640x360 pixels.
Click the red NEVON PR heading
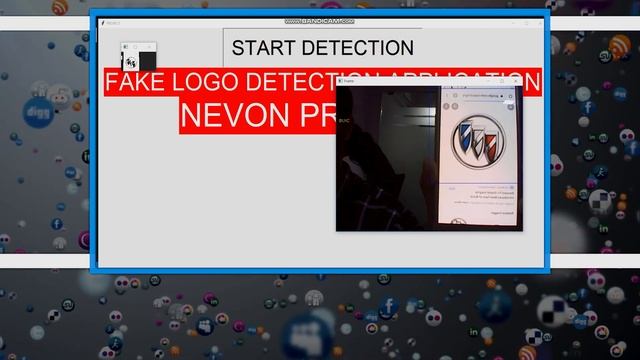point(258,116)
